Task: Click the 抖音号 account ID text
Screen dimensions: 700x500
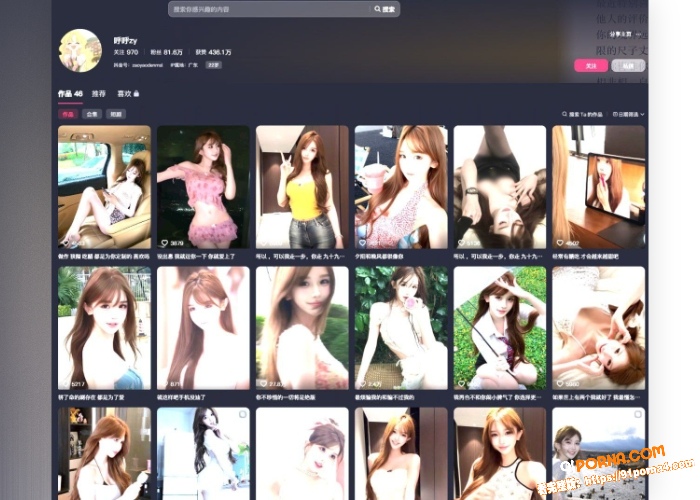Action: pos(138,65)
